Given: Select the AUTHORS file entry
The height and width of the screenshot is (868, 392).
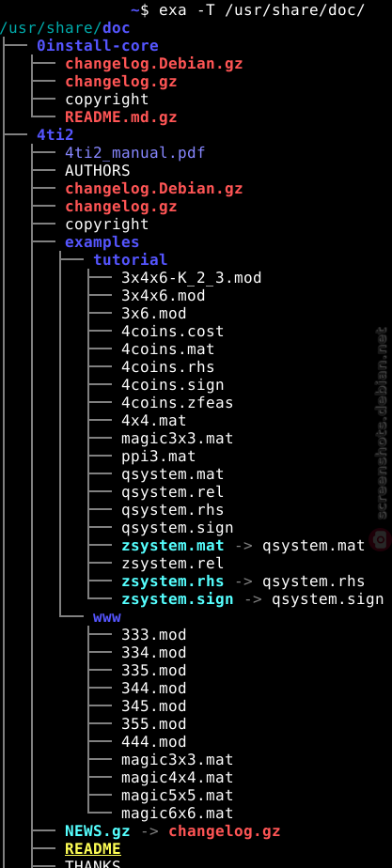Looking at the screenshot, I should [98, 171].
